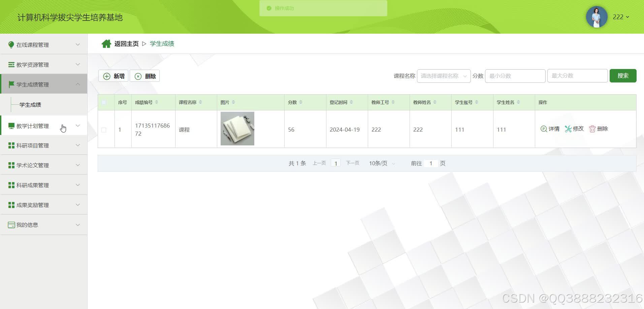Sort by 登记时间 column arrows
Viewport: 644px width, 309px height.
[x=351, y=102]
